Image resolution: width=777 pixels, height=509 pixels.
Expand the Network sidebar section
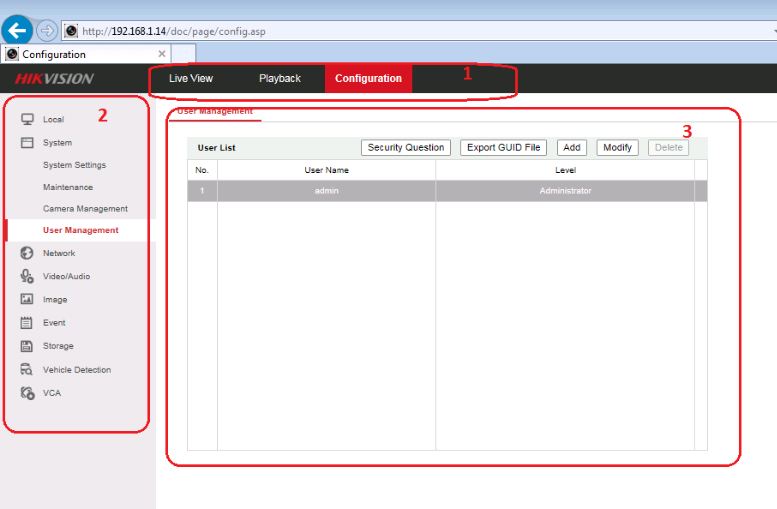point(59,253)
